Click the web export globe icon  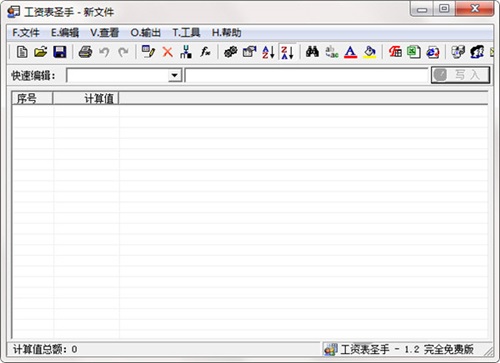tap(433, 53)
